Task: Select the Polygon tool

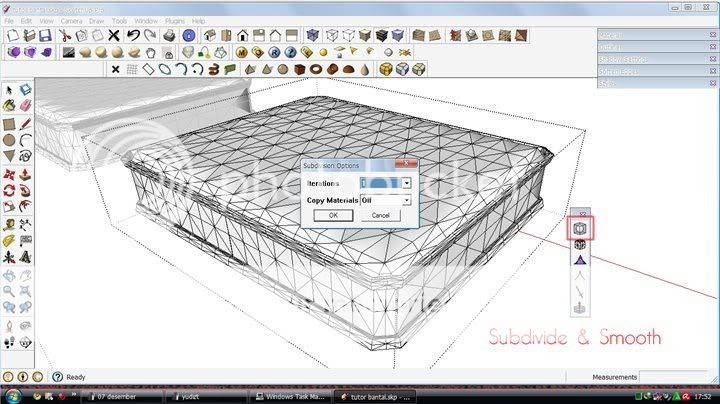Action: [9, 156]
